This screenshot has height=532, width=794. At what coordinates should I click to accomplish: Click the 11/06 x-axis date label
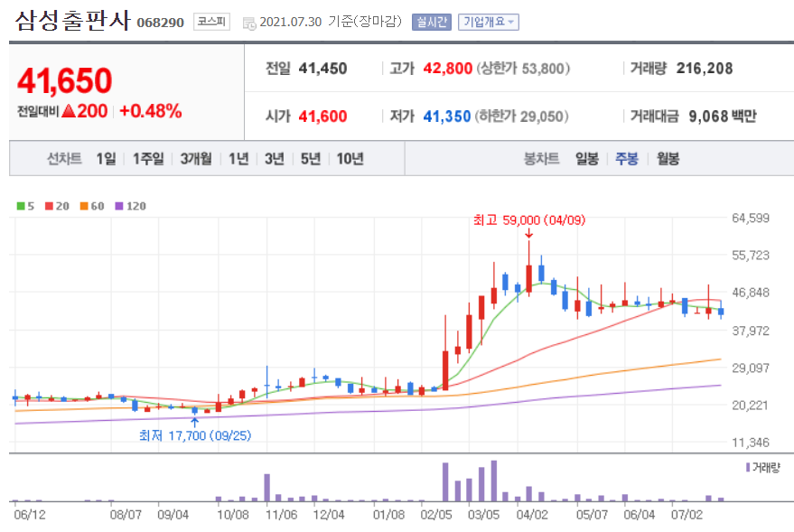click(282, 515)
